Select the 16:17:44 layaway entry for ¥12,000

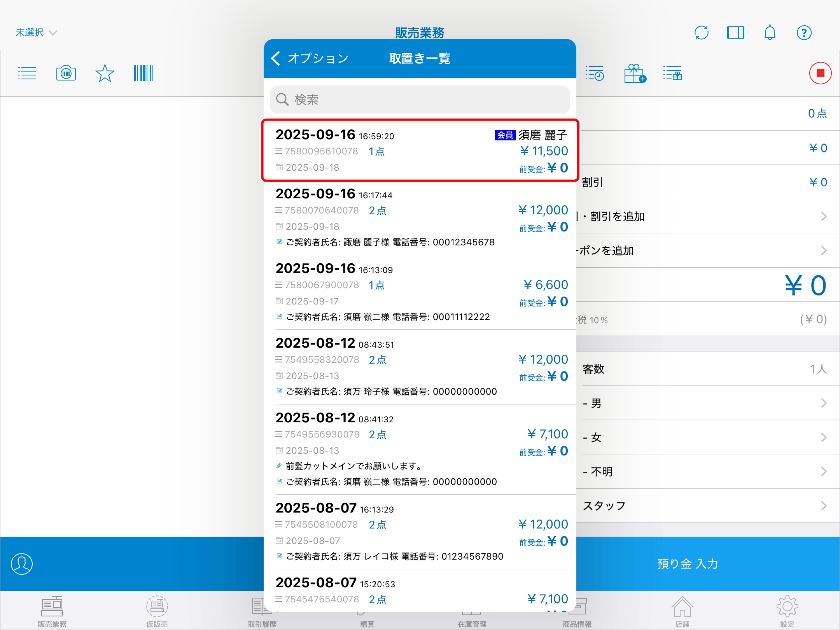[420, 218]
